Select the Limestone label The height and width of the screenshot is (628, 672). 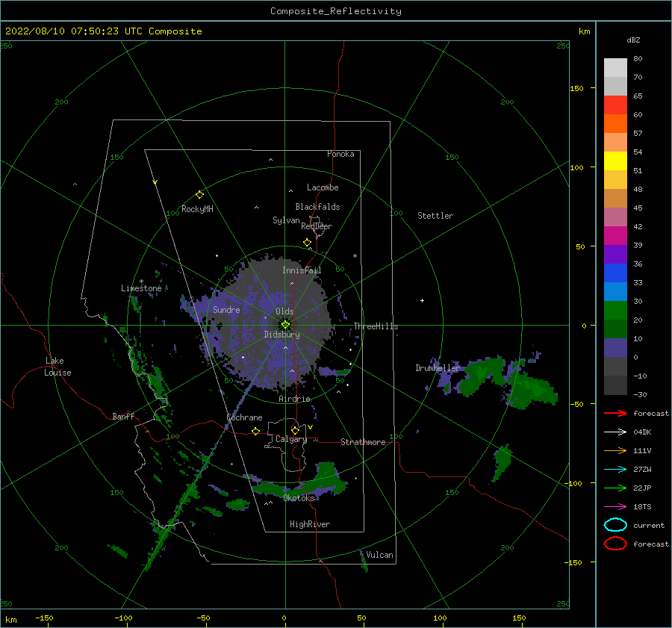[141, 288]
